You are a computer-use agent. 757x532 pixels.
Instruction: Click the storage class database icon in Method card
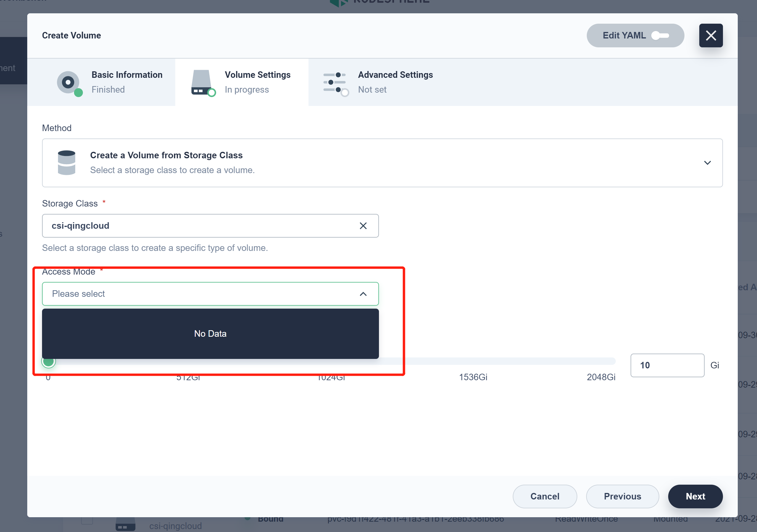click(67, 162)
